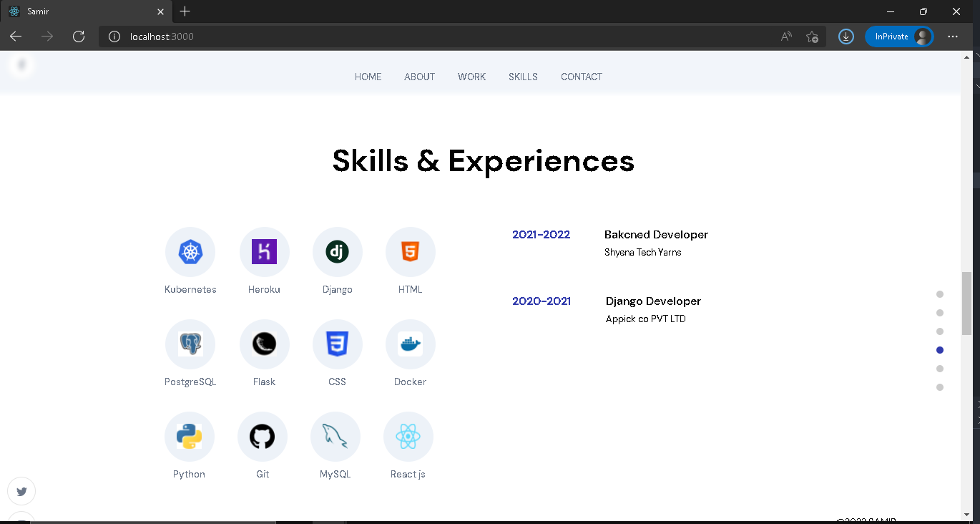Open the Django skill icon
The image size is (980, 524).
(337, 251)
